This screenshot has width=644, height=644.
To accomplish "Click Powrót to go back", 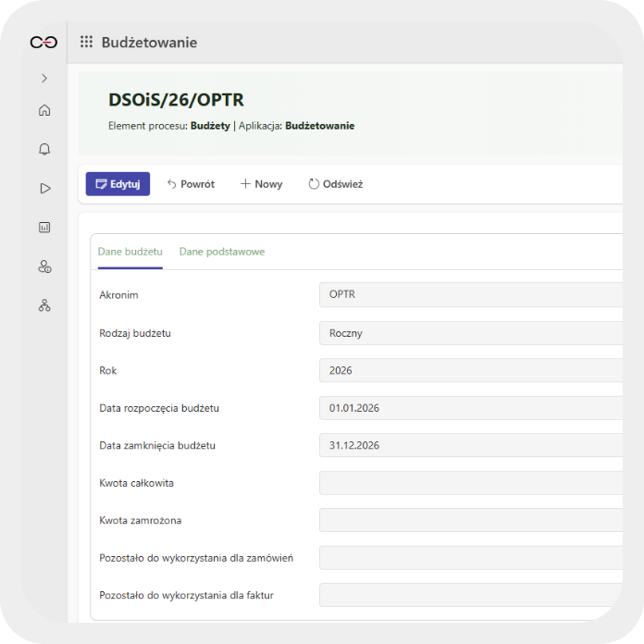I will (x=191, y=184).
